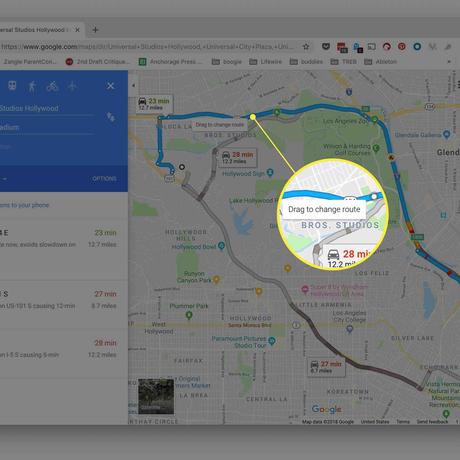
Task: Select the transit travel mode icon
Action: coord(12,86)
